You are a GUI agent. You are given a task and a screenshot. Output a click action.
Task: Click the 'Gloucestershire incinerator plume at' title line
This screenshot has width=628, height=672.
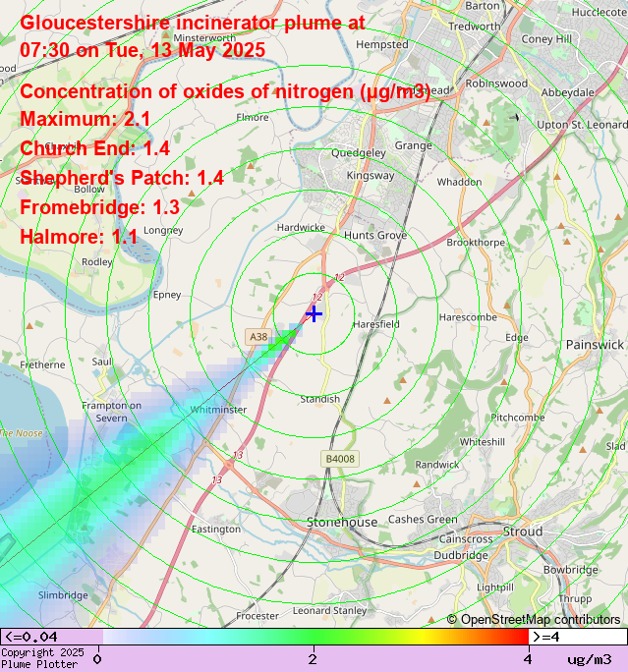click(x=193, y=23)
